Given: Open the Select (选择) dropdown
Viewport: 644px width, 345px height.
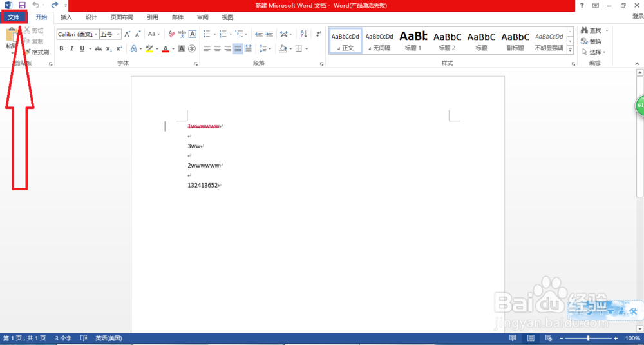Looking at the screenshot, I should (x=594, y=52).
